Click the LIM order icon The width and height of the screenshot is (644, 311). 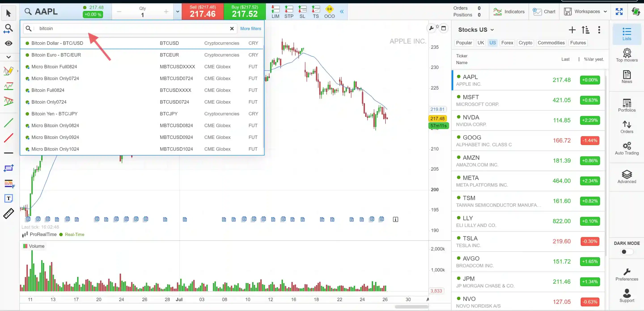pos(275,12)
